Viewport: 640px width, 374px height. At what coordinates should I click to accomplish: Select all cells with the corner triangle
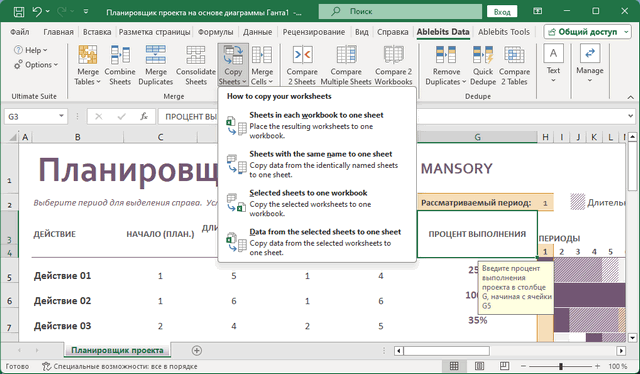tap(13, 137)
